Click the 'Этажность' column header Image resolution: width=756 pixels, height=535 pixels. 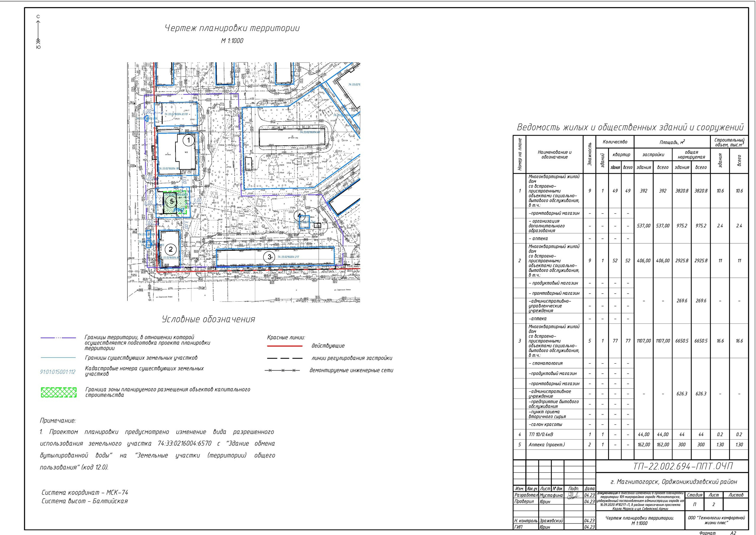[589, 154]
